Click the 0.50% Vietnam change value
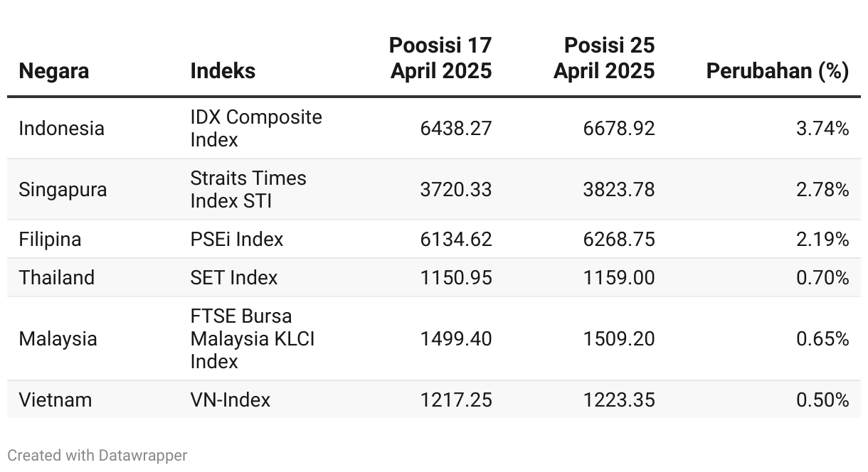 coord(822,400)
